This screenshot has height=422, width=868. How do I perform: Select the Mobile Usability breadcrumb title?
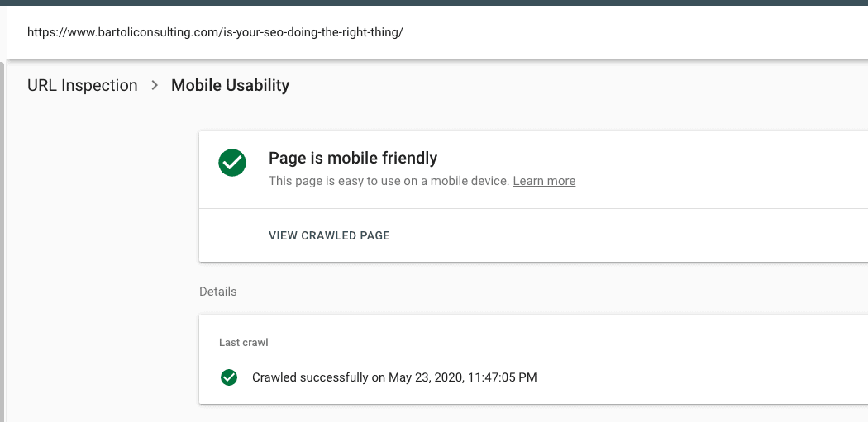click(x=231, y=85)
